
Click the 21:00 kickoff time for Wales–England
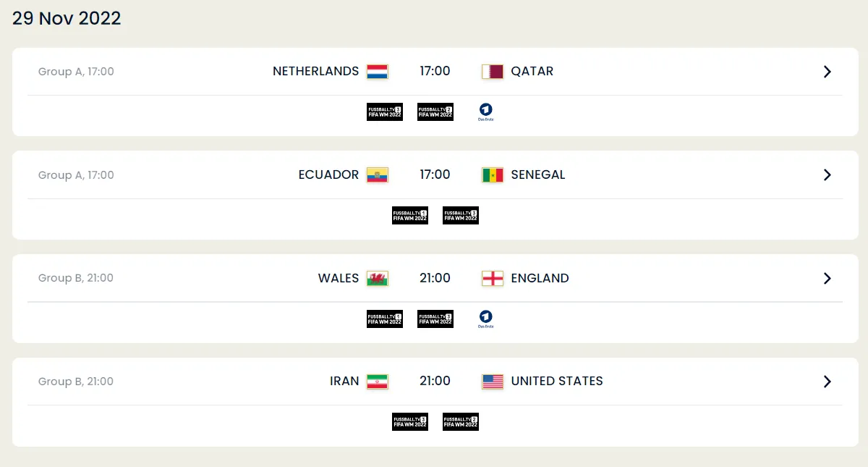(435, 278)
